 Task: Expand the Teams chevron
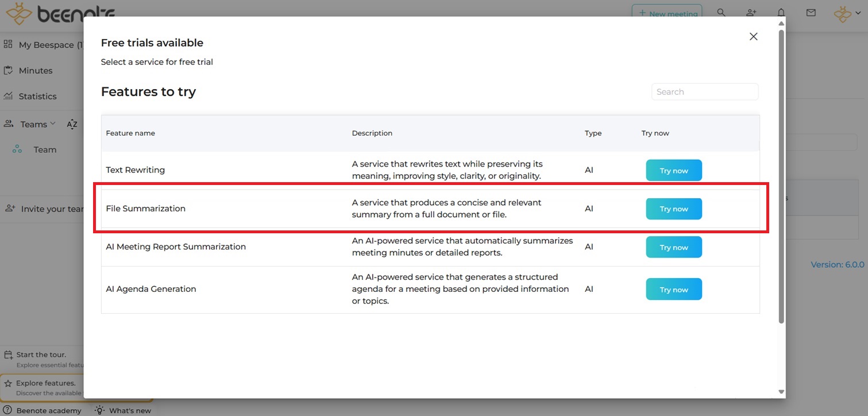pyautogui.click(x=53, y=124)
